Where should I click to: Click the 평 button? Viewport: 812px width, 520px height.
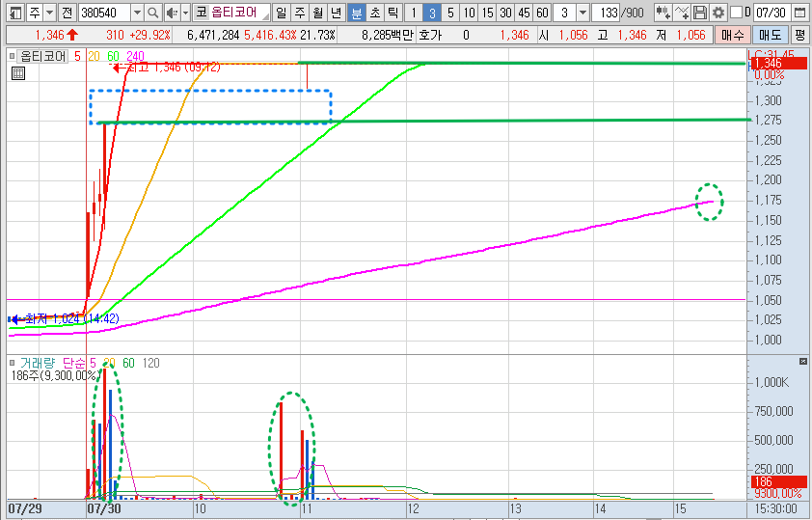coord(799,36)
